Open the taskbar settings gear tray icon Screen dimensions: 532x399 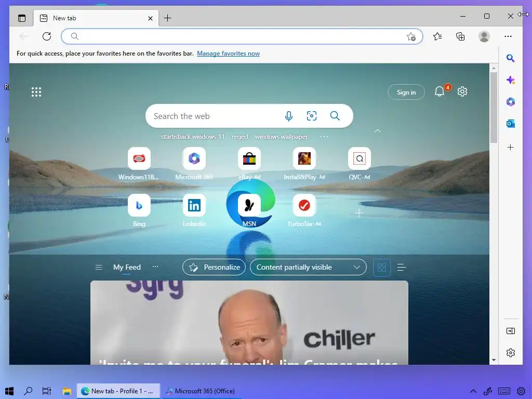pos(521,391)
